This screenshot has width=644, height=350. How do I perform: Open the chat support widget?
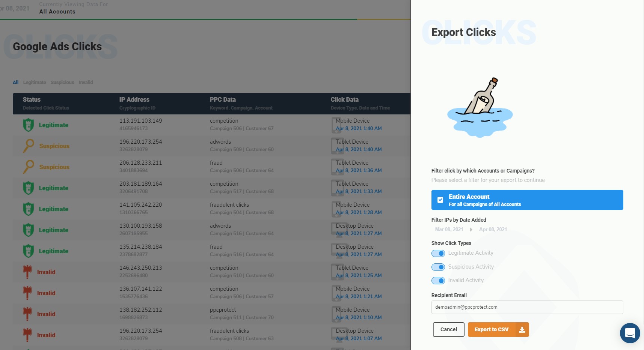click(630, 333)
